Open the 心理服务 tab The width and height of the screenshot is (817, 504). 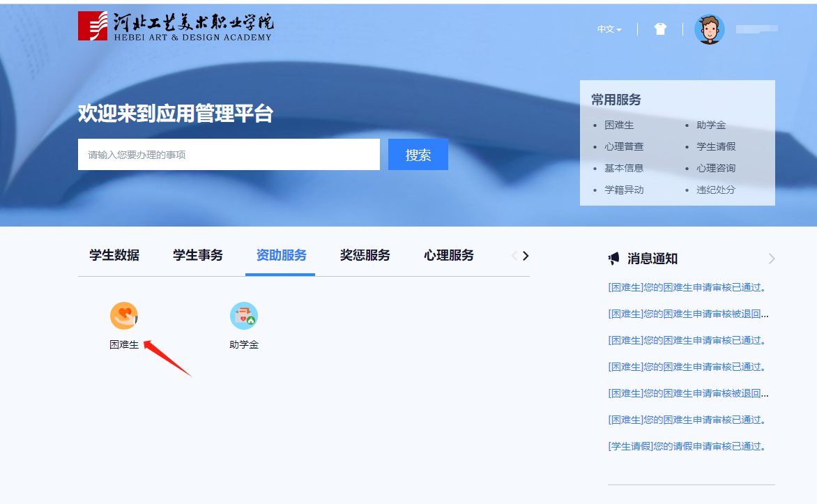click(x=449, y=255)
